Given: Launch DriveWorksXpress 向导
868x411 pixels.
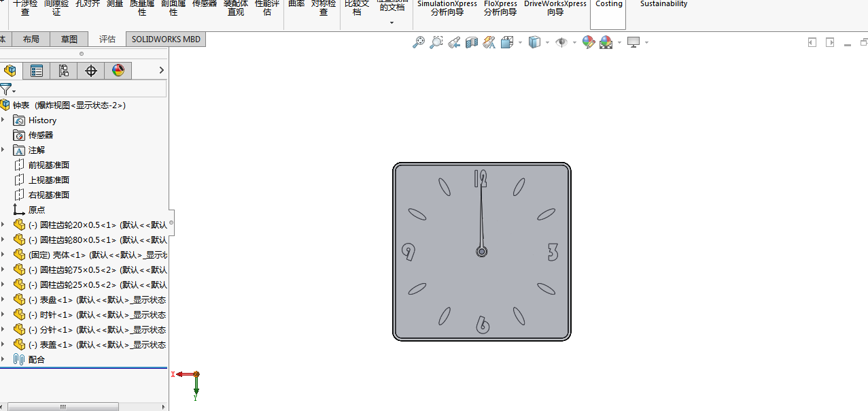Looking at the screenshot, I should 555,7.
